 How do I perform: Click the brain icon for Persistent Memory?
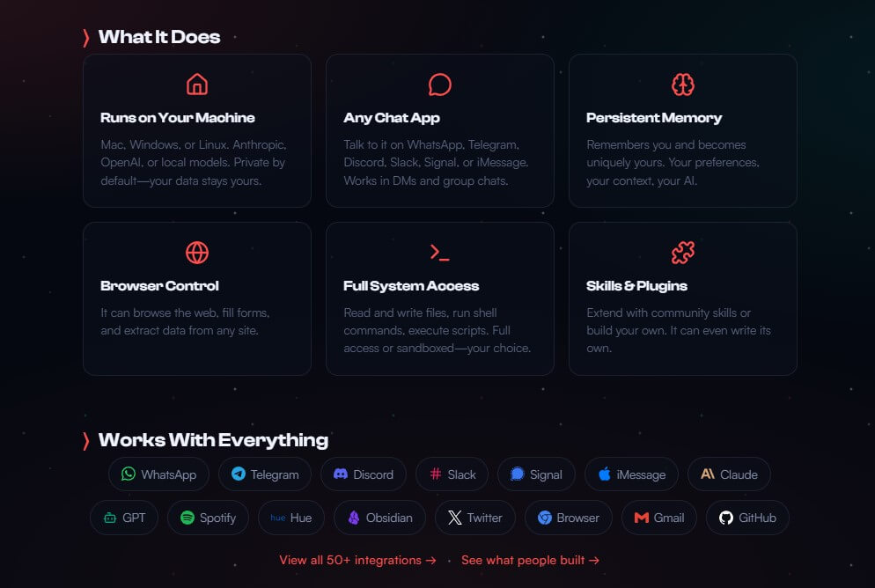point(682,85)
